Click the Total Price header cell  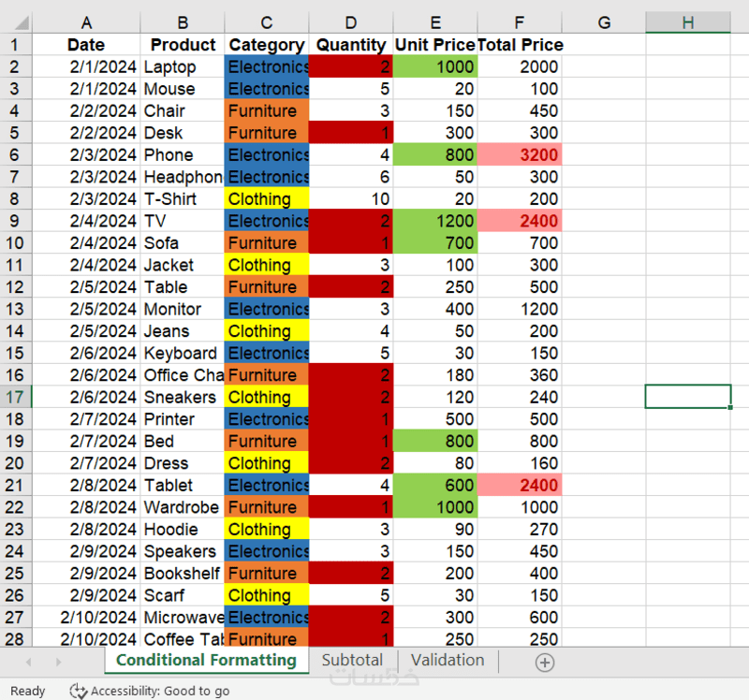(520, 44)
